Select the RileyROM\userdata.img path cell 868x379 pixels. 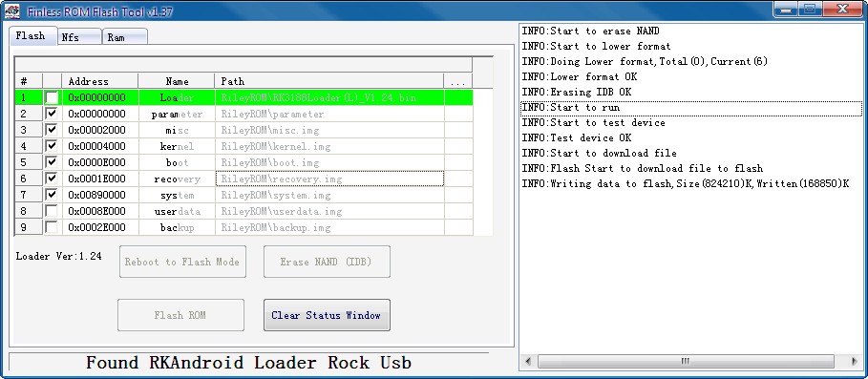click(x=329, y=211)
